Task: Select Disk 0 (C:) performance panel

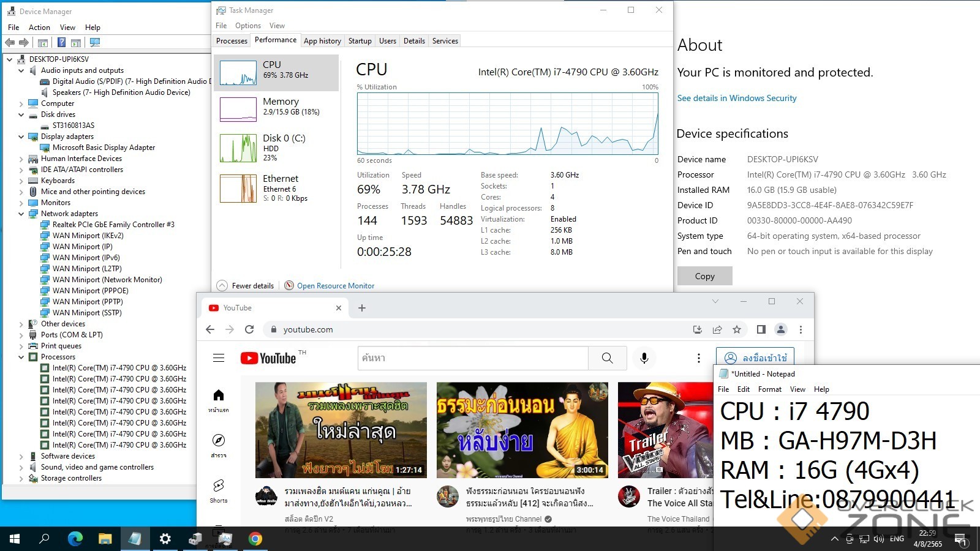Action: point(276,148)
